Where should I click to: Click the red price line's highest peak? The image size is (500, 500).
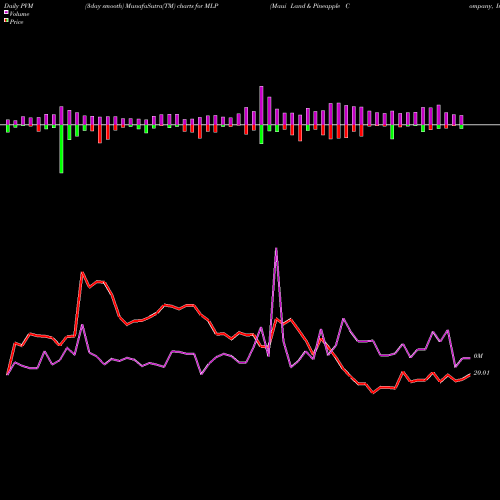point(82,273)
